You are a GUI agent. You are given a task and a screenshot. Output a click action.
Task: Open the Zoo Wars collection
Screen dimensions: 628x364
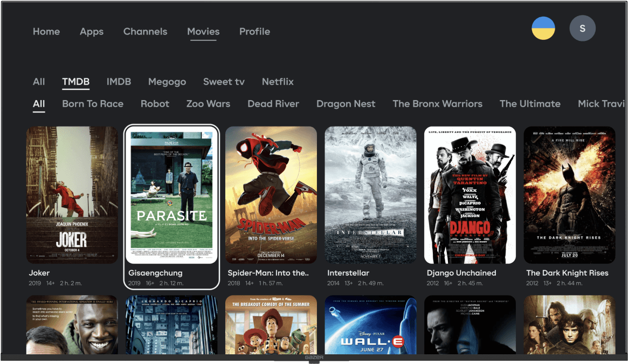[x=208, y=104]
